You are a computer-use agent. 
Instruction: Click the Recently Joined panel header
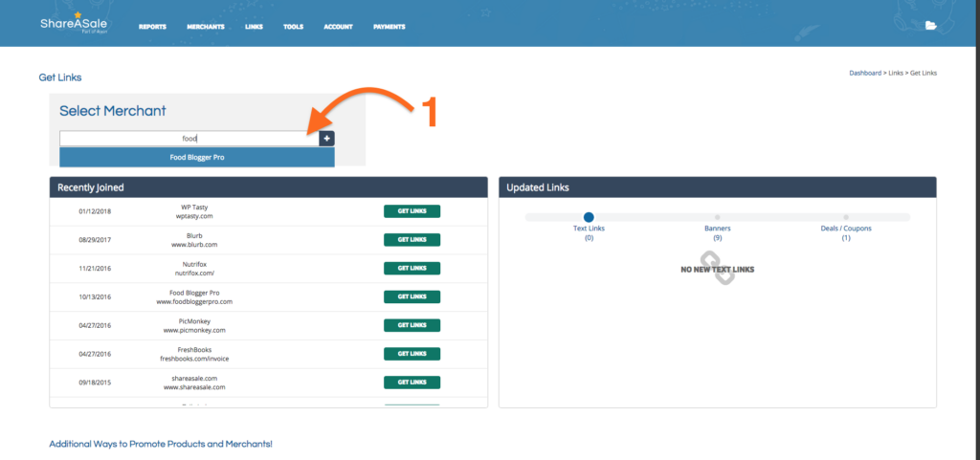pos(268,187)
